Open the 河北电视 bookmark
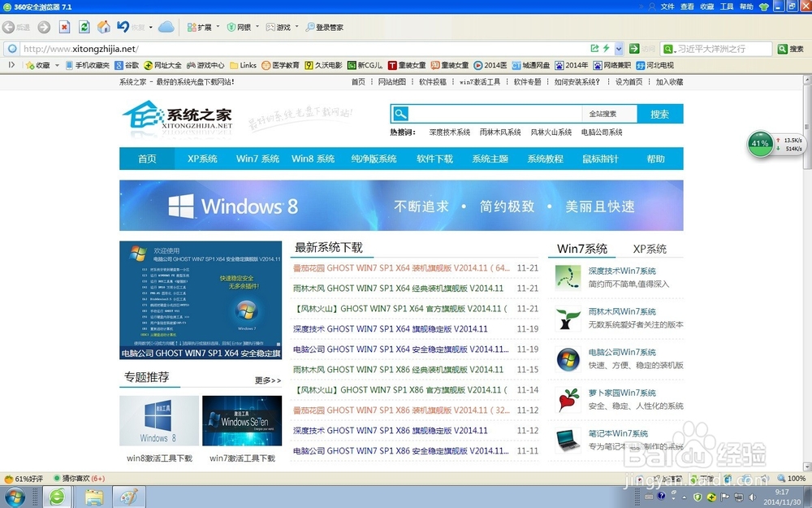812x508 pixels. click(655, 65)
